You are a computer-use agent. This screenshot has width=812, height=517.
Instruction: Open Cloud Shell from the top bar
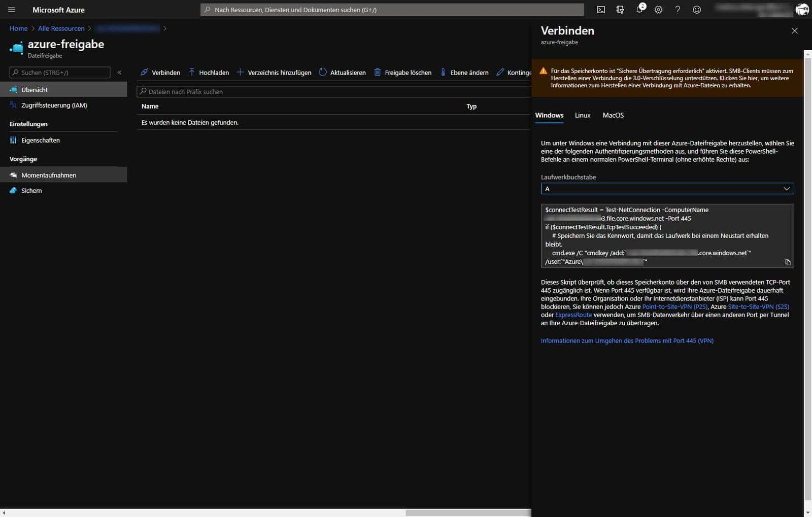pos(601,9)
